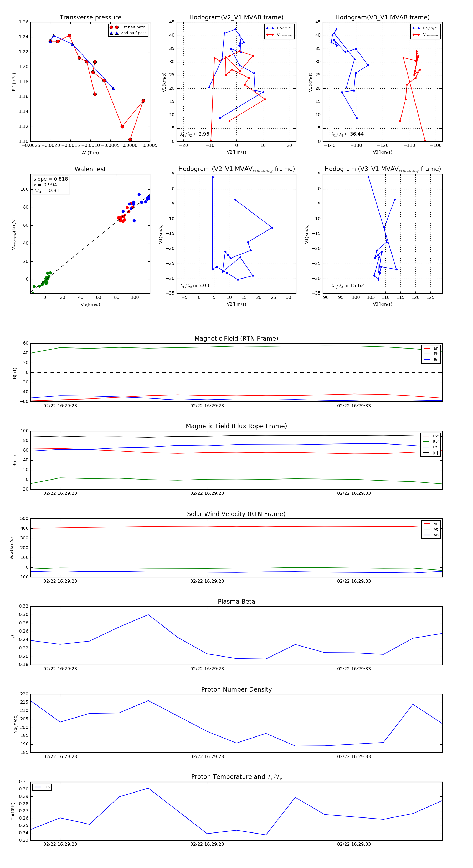Click the 'Vr' legend entry
Image resolution: width=473 pixels, height=868 pixels.
click(431, 524)
